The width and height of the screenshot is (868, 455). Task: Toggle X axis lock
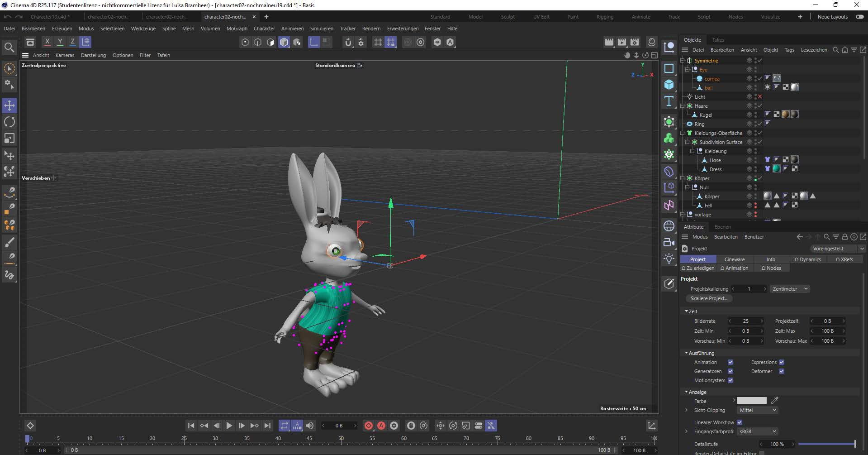47,42
